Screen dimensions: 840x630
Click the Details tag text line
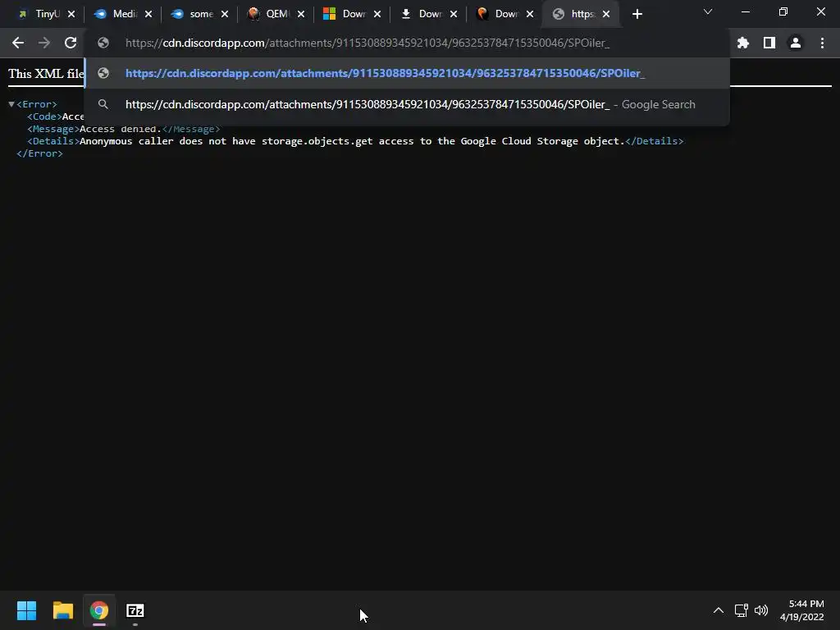coord(355,141)
